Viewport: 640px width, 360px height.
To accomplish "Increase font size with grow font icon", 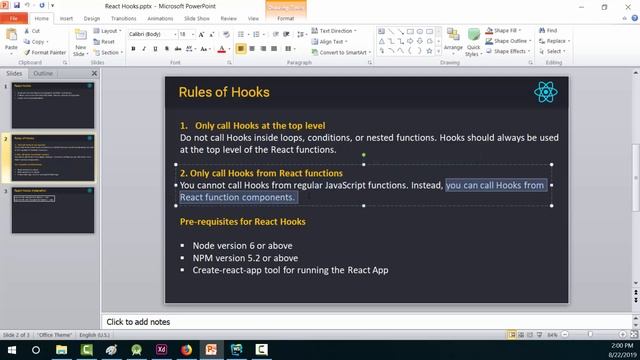I will (201, 35).
